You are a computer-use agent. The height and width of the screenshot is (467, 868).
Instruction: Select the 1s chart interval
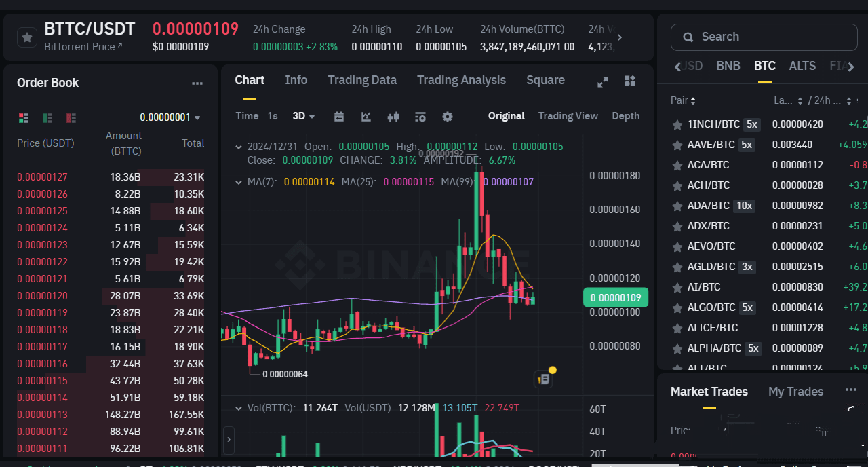tap(273, 116)
